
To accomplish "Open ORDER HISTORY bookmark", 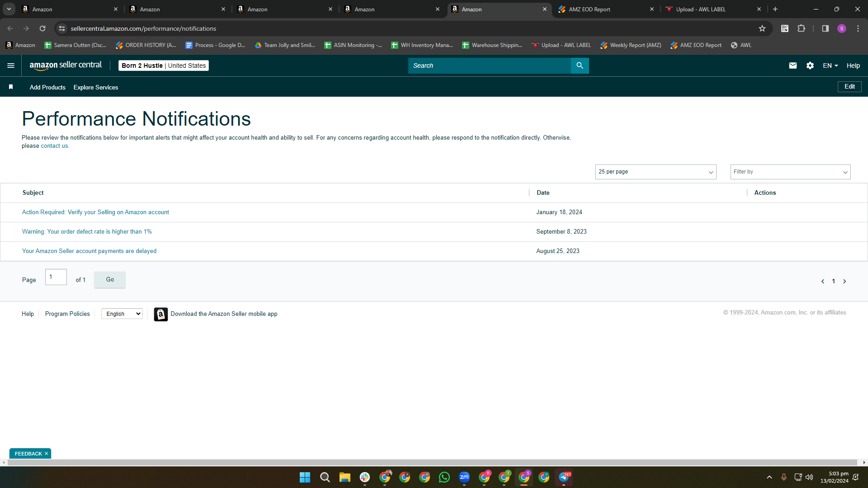I will [146, 45].
